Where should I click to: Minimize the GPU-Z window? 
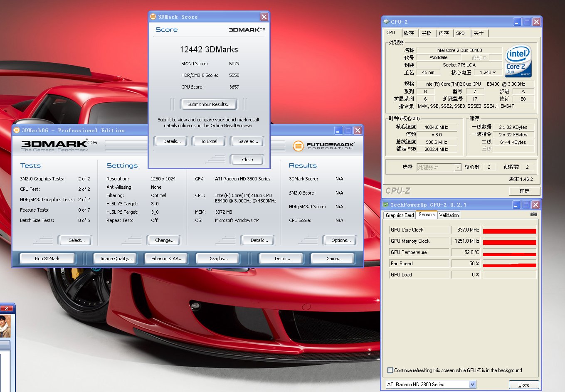516,205
